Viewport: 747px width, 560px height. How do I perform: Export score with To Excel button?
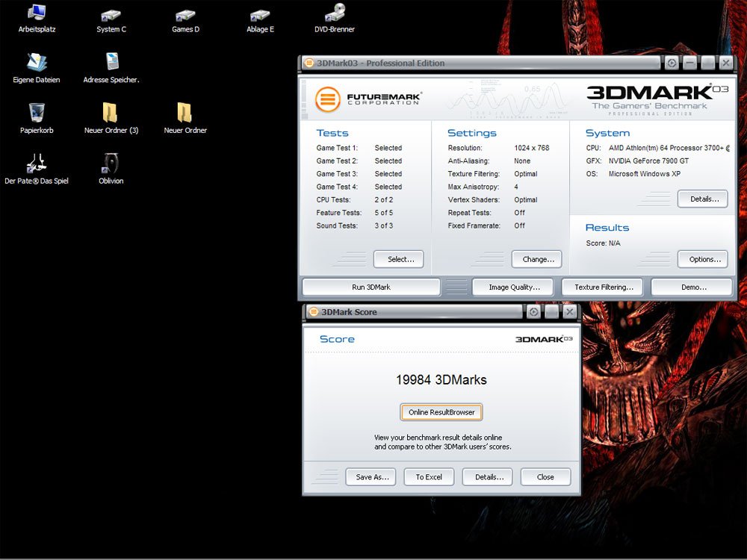(x=429, y=477)
